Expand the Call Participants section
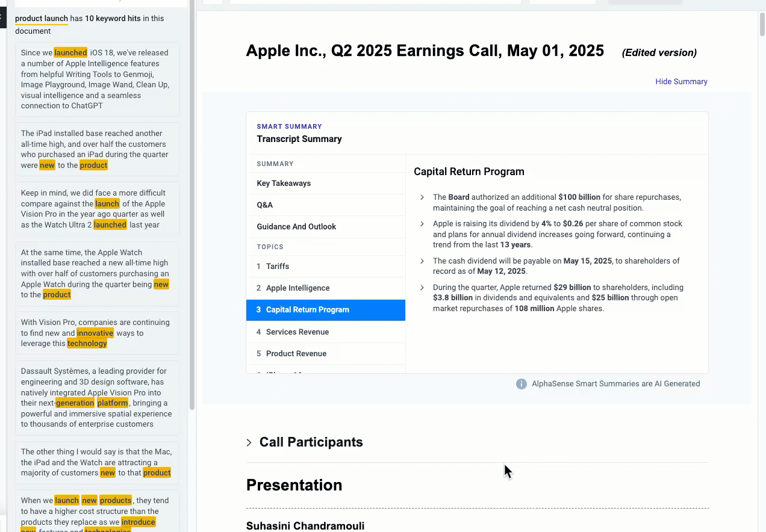The image size is (766, 532). 249,442
